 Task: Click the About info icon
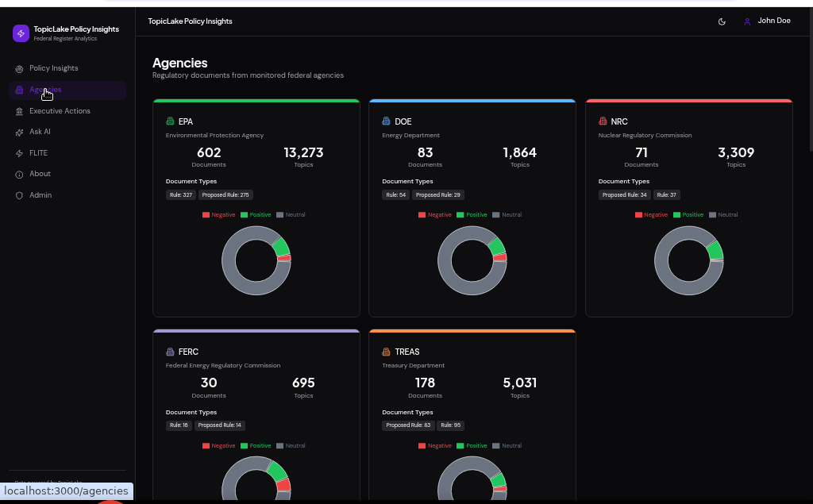pyautogui.click(x=19, y=175)
